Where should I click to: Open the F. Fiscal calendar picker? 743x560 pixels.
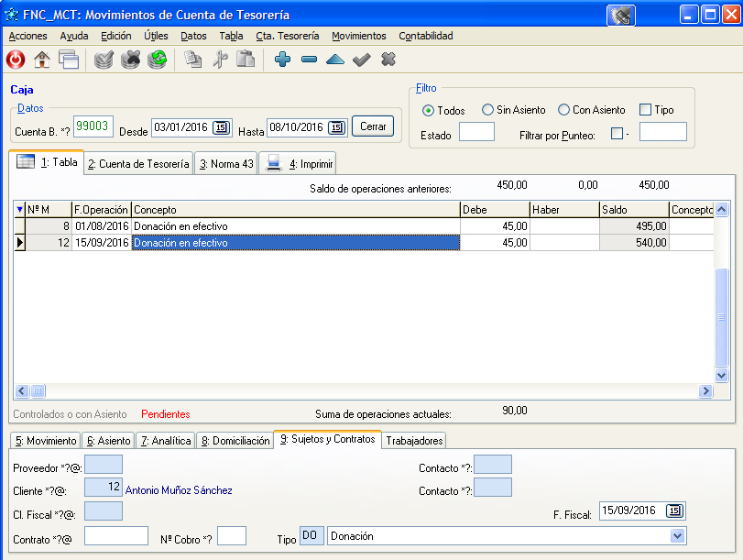(674, 511)
